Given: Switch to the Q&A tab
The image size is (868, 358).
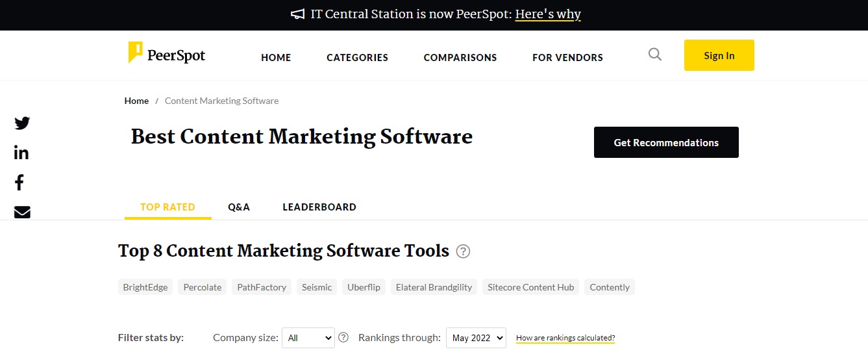Looking at the screenshot, I should tap(239, 207).
